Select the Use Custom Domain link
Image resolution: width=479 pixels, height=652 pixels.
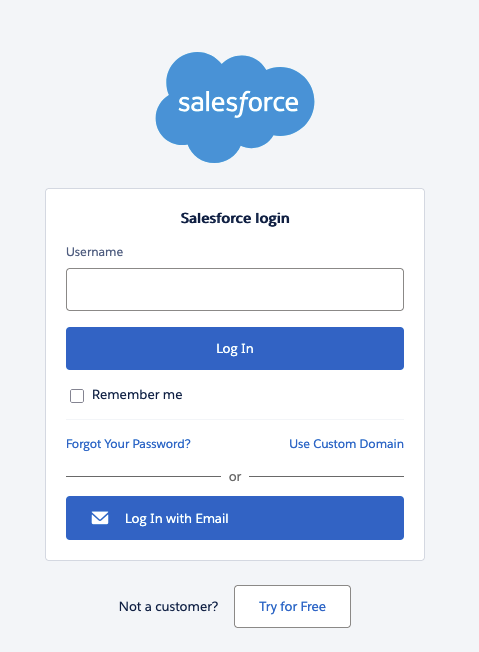346,444
